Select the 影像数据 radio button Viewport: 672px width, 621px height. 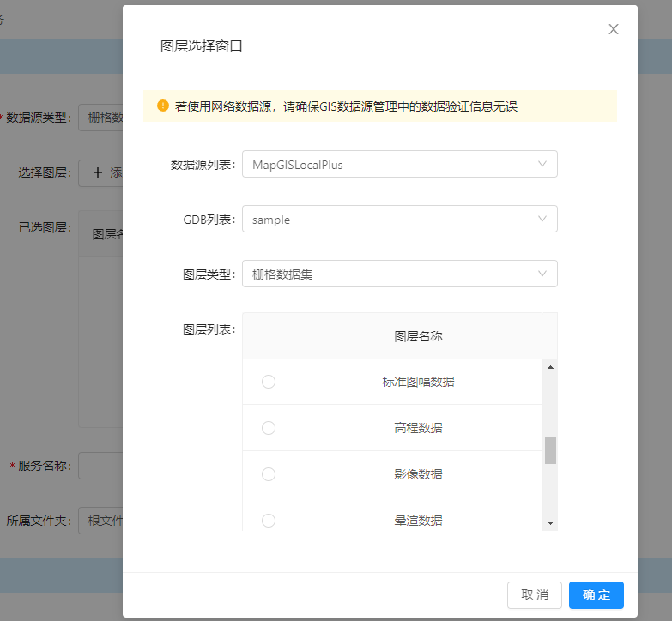(269, 474)
